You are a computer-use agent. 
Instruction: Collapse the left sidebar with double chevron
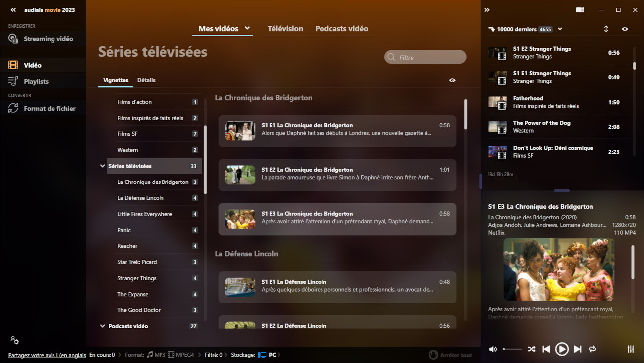(13, 10)
